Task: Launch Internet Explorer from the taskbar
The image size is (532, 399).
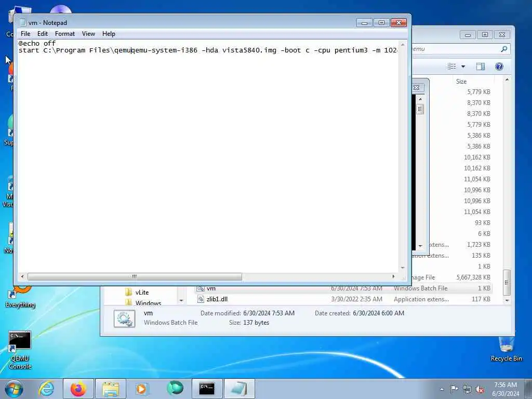Action: (x=46, y=389)
